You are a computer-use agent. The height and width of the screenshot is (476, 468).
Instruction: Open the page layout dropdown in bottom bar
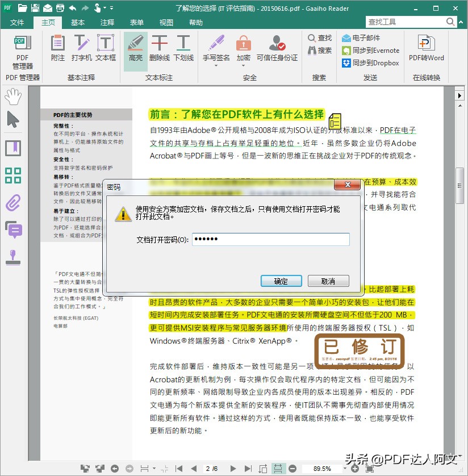[154, 469]
